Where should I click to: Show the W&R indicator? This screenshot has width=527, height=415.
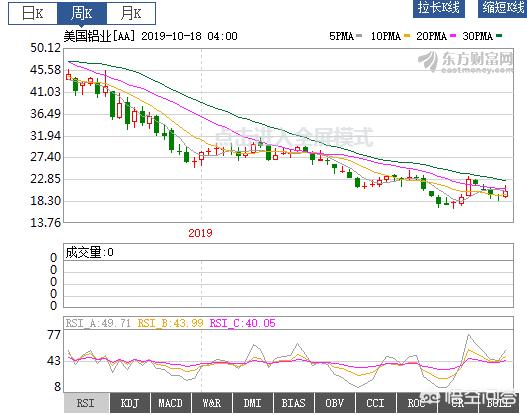212,403
